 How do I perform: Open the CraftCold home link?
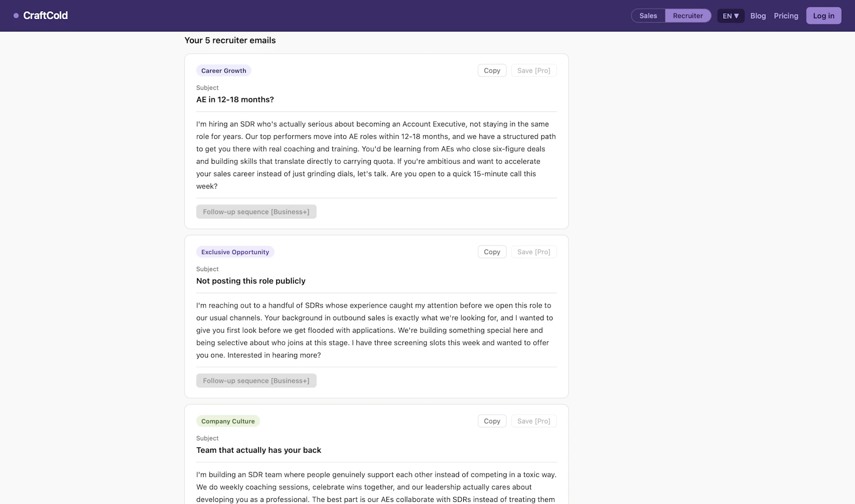[x=41, y=15]
